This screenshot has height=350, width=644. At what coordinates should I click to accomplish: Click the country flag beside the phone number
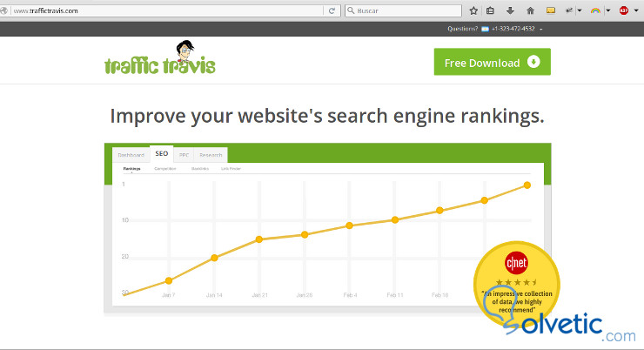485,29
